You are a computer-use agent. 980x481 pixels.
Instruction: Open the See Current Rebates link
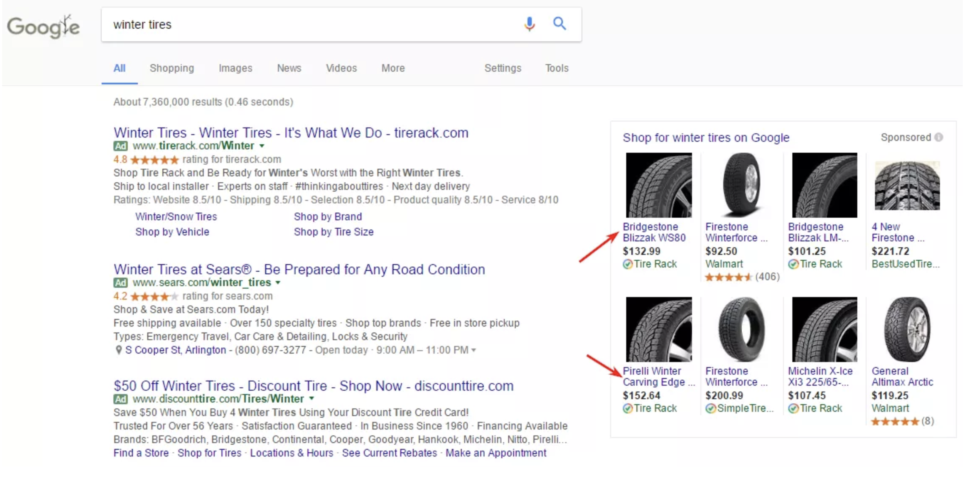click(389, 453)
